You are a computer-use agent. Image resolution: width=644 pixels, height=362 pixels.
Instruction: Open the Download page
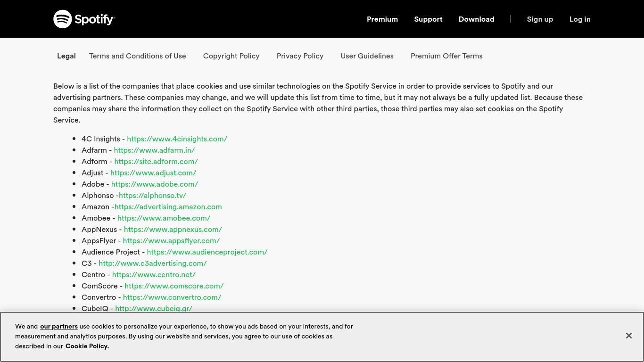[x=476, y=19]
